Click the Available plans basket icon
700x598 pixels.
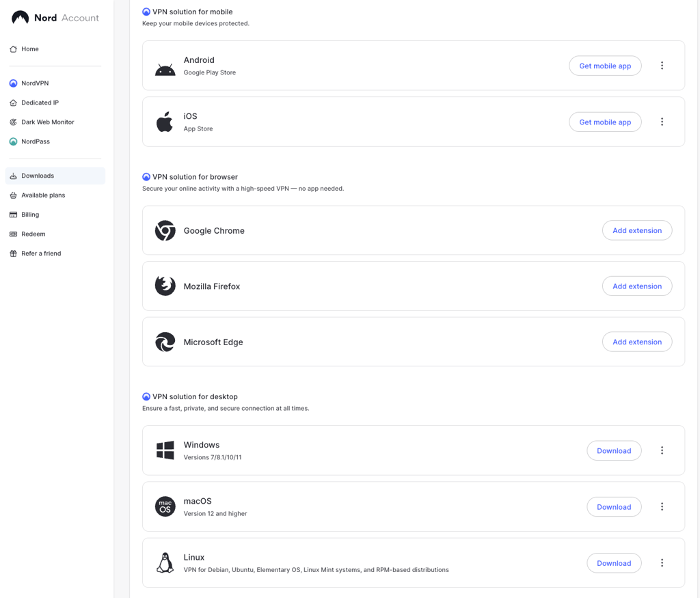pyautogui.click(x=14, y=195)
